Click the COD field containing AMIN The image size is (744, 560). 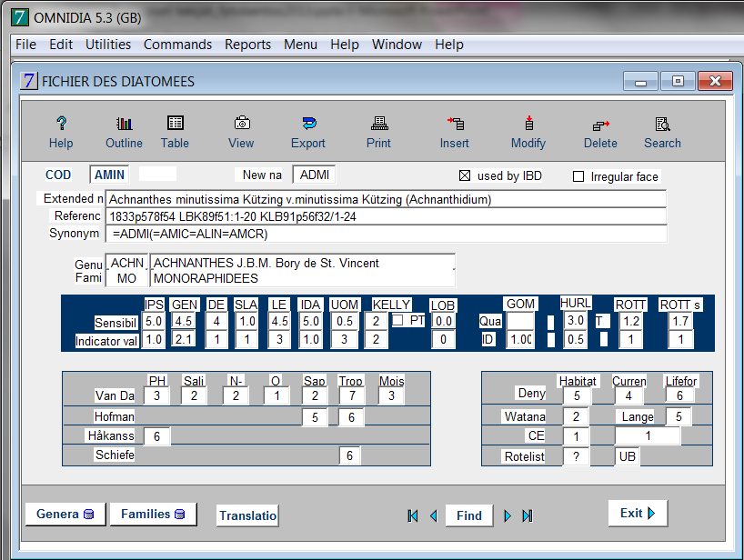pyautogui.click(x=109, y=175)
